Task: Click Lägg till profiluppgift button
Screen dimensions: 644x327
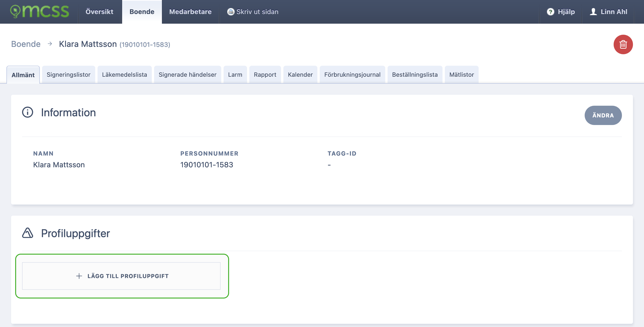Action: (x=121, y=276)
